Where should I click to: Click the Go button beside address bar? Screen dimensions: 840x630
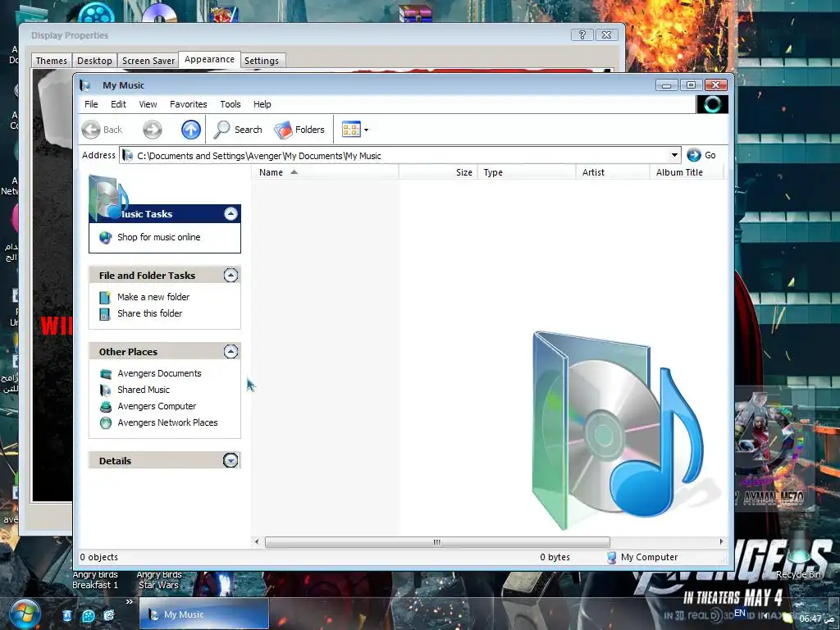701,155
